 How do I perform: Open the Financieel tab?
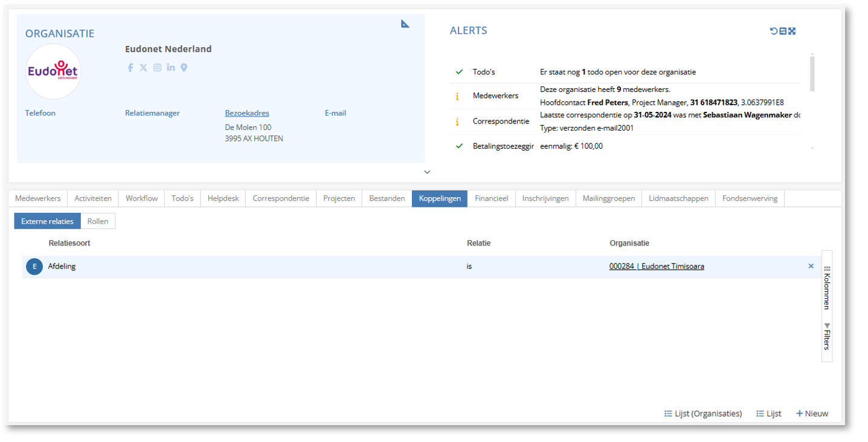click(x=492, y=198)
